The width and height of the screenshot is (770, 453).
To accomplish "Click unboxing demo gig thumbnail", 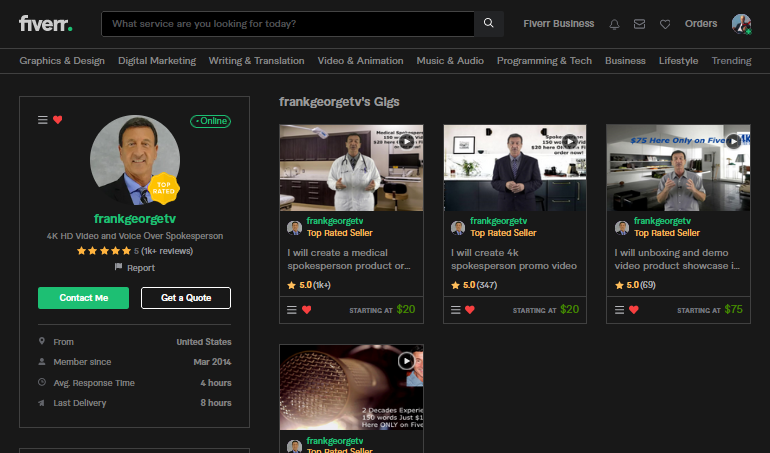I will click(678, 168).
